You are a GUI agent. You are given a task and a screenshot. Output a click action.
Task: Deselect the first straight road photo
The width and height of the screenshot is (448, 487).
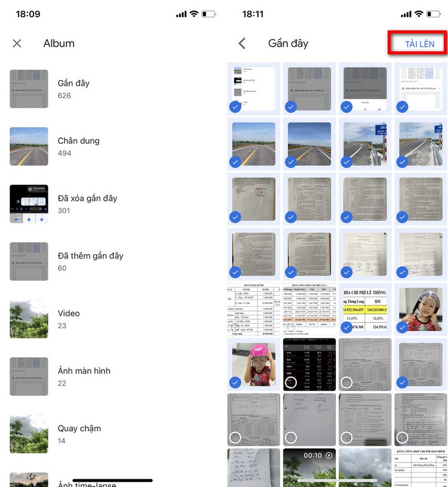[x=254, y=144]
